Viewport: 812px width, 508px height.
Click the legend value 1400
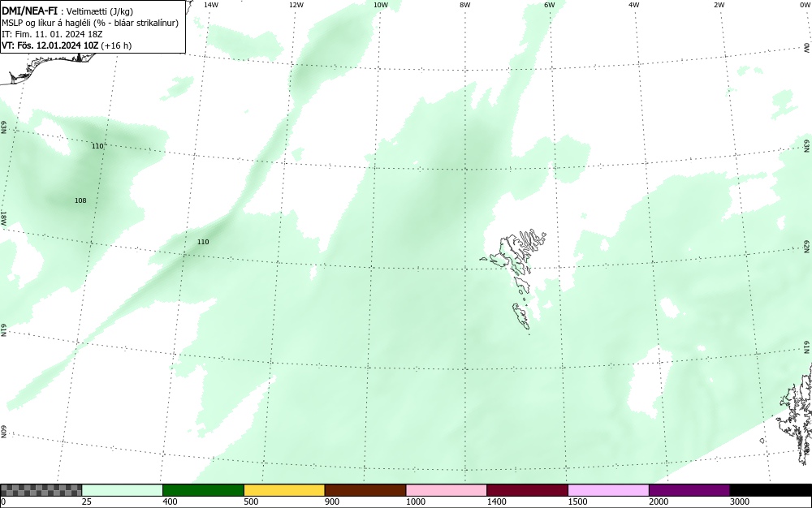click(497, 502)
